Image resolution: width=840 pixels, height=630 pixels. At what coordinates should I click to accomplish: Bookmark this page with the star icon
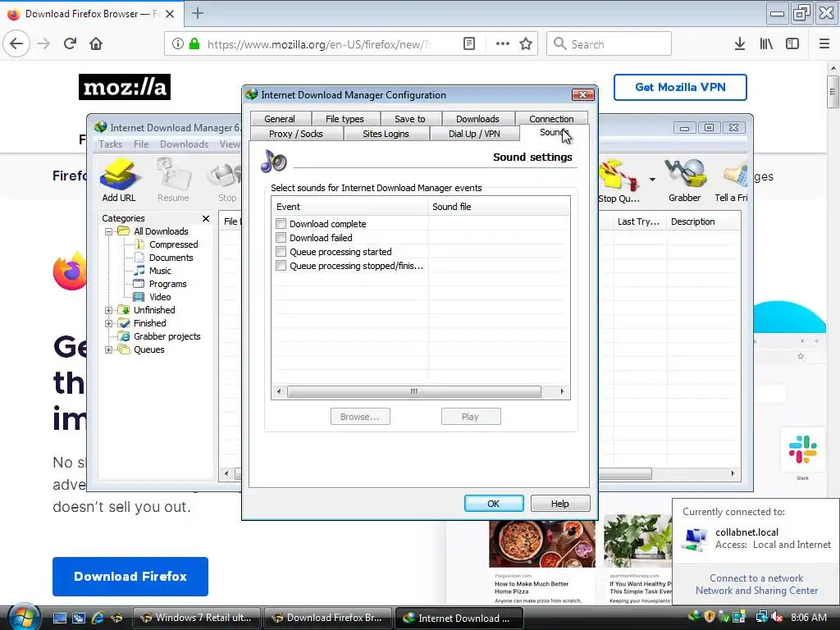pyautogui.click(x=526, y=44)
